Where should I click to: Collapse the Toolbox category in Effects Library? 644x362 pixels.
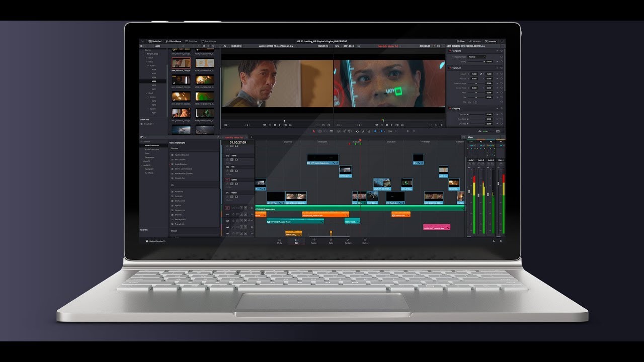(142, 141)
